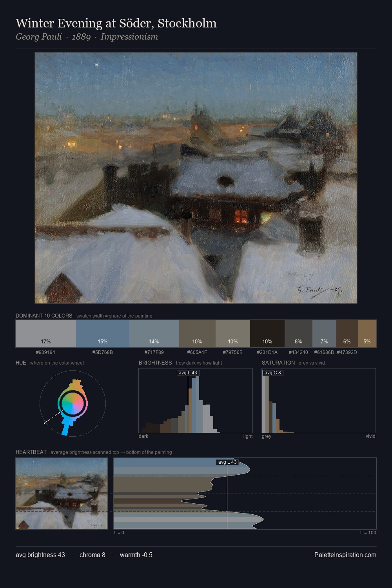
Task: Click the warmth -0.5 footer stat
Action: [x=136, y=555]
